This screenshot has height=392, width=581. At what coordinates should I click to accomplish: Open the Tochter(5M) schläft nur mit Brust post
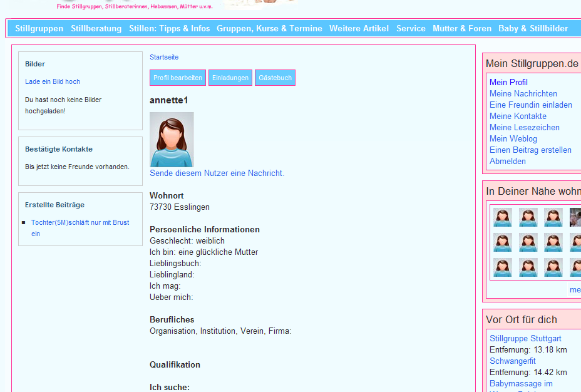(80, 222)
